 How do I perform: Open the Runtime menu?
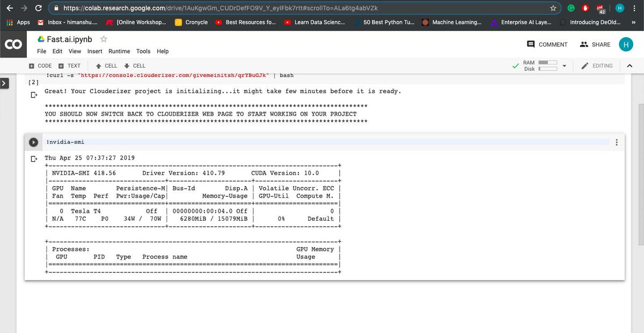[x=119, y=52]
